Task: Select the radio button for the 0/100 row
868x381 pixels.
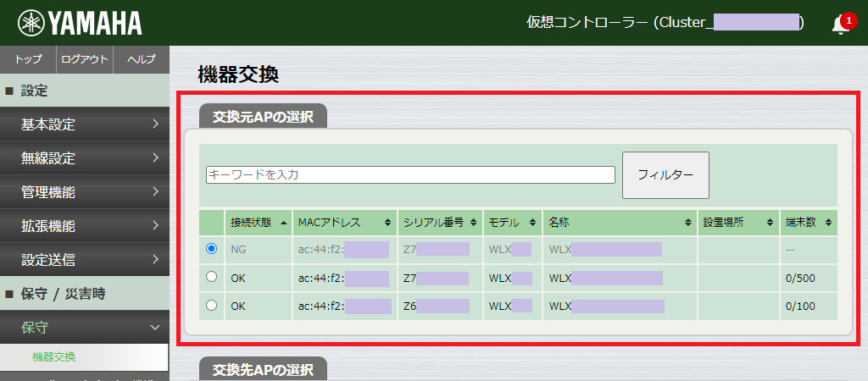Action: pos(211,306)
